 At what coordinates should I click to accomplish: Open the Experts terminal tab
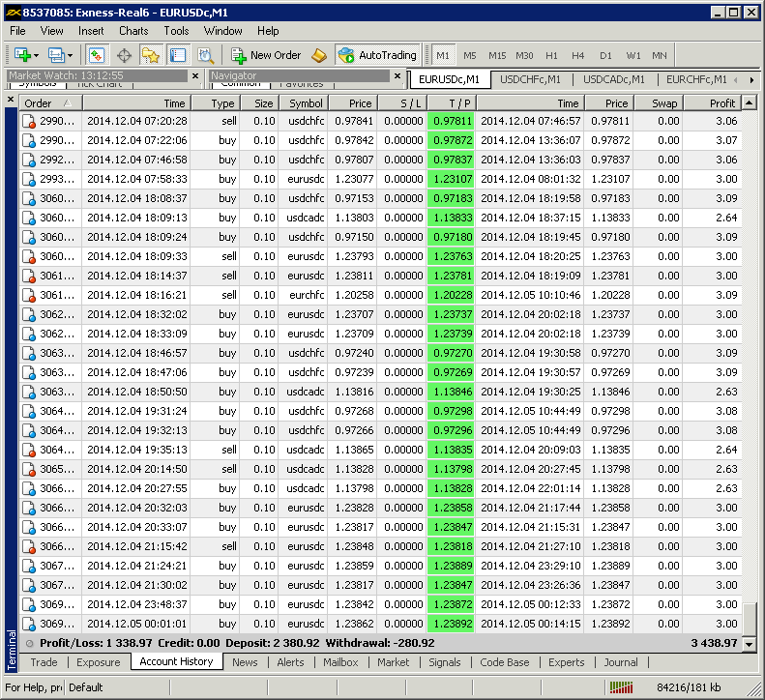tap(566, 662)
